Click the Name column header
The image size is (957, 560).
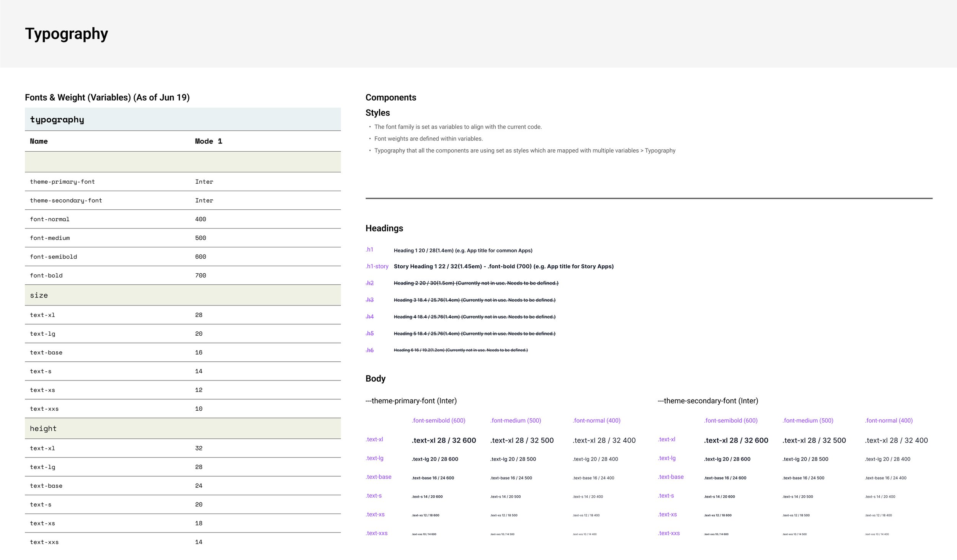[x=39, y=141]
